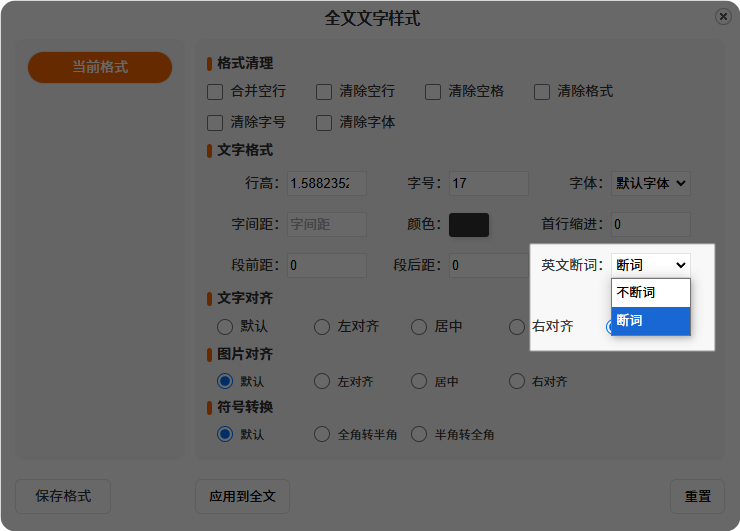The image size is (740, 531).
Task: Click the 段后距 input field
Action: (x=488, y=265)
